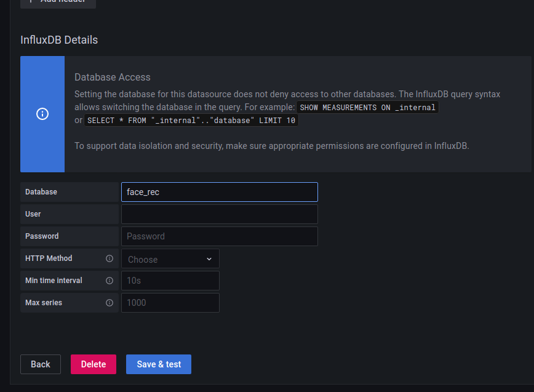Click the User input field
Image resolution: width=534 pixels, height=392 pixels.
[220, 214]
